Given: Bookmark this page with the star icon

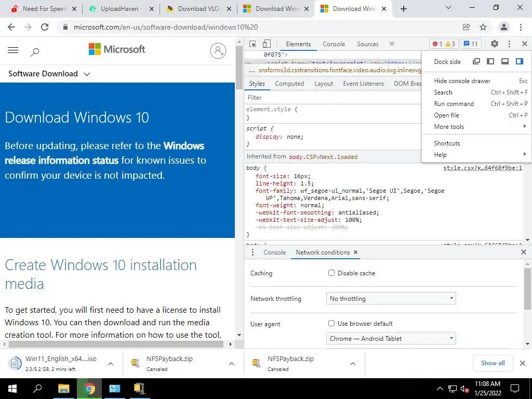Looking at the screenshot, I should coord(483,27).
